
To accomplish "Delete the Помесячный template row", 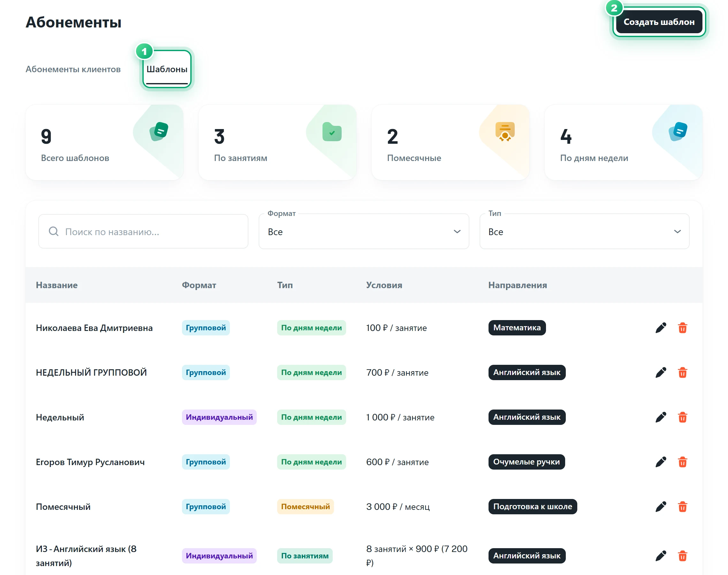I will pyautogui.click(x=682, y=507).
